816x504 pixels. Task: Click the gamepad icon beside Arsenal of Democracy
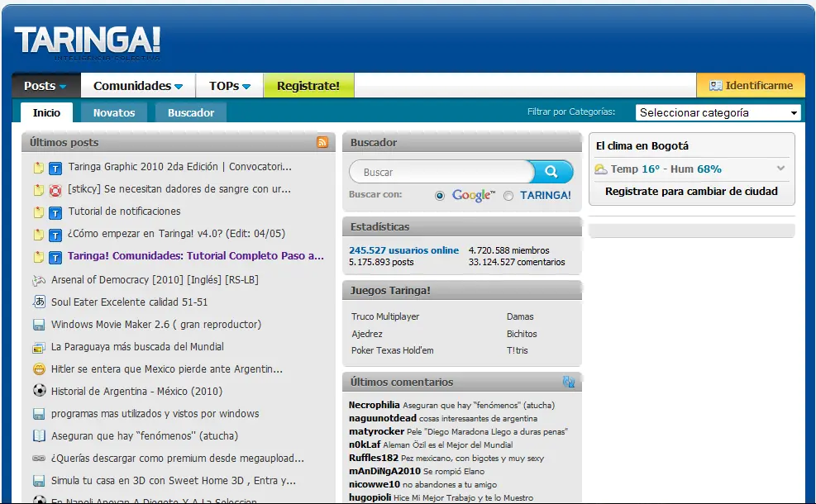pos(39,280)
